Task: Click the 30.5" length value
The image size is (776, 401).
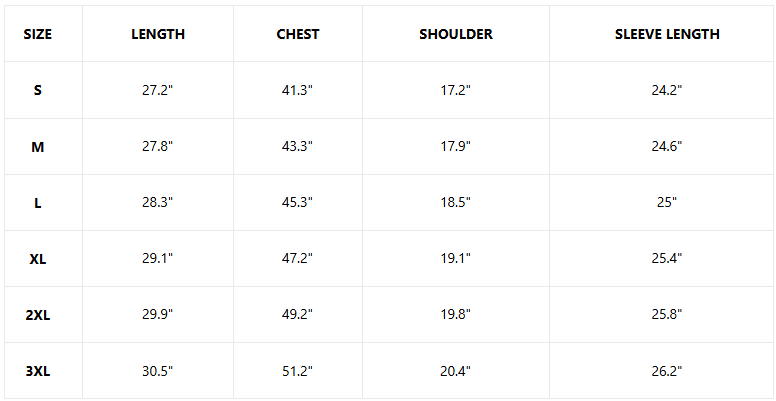Action: click(x=158, y=371)
